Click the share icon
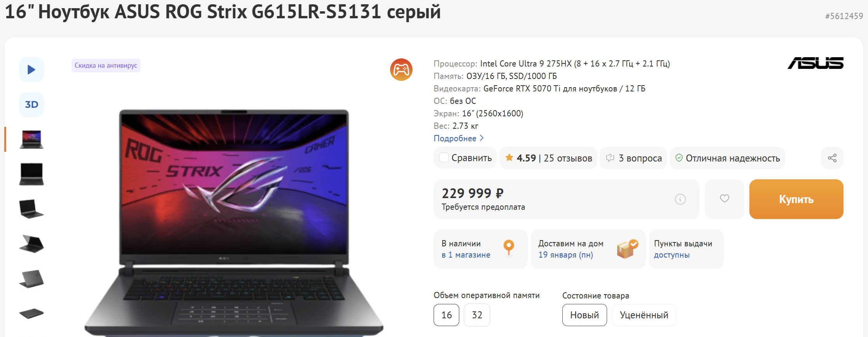The width and height of the screenshot is (868, 337). click(x=832, y=158)
